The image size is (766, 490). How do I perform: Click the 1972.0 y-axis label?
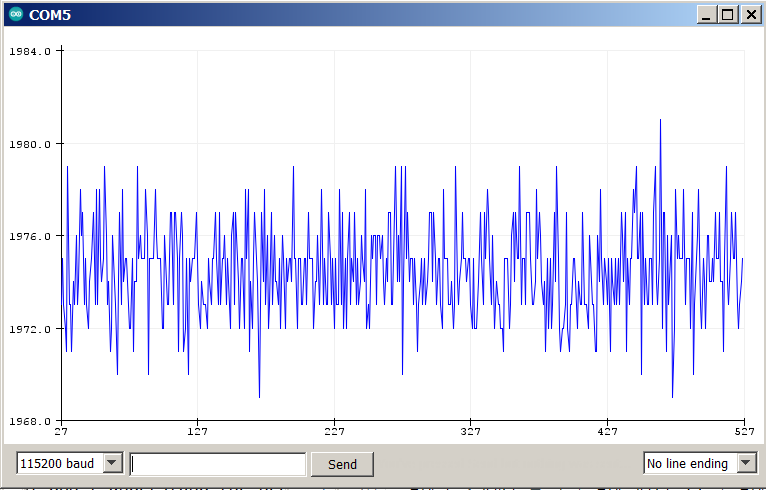pyautogui.click(x=30, y=329)
